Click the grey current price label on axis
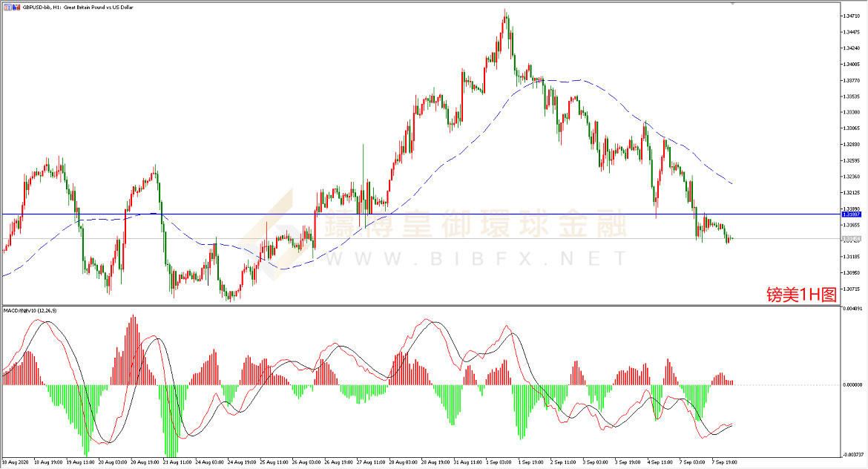This screenshot has width=868, height=469. (851, 239)
